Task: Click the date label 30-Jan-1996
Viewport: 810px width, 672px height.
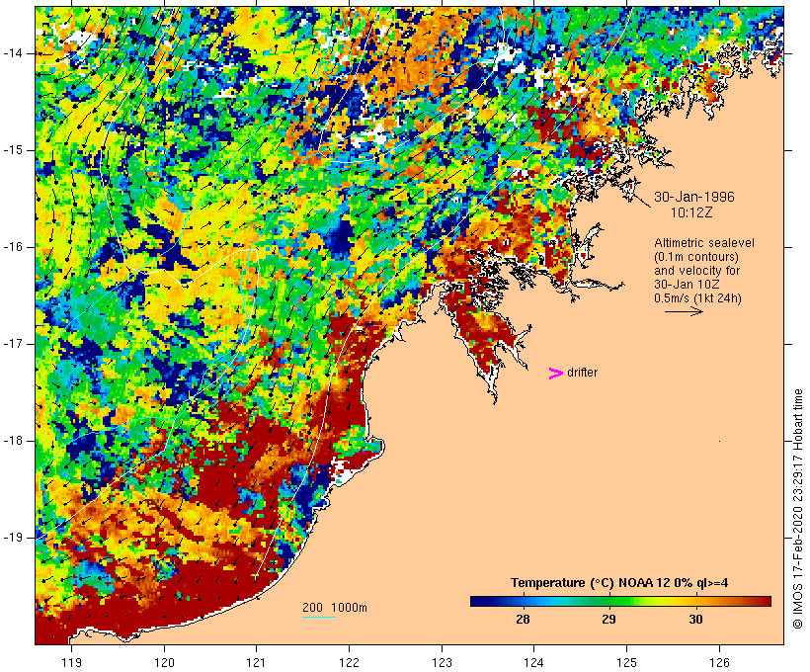Action: pyautogui.click(x=693, y=197)
